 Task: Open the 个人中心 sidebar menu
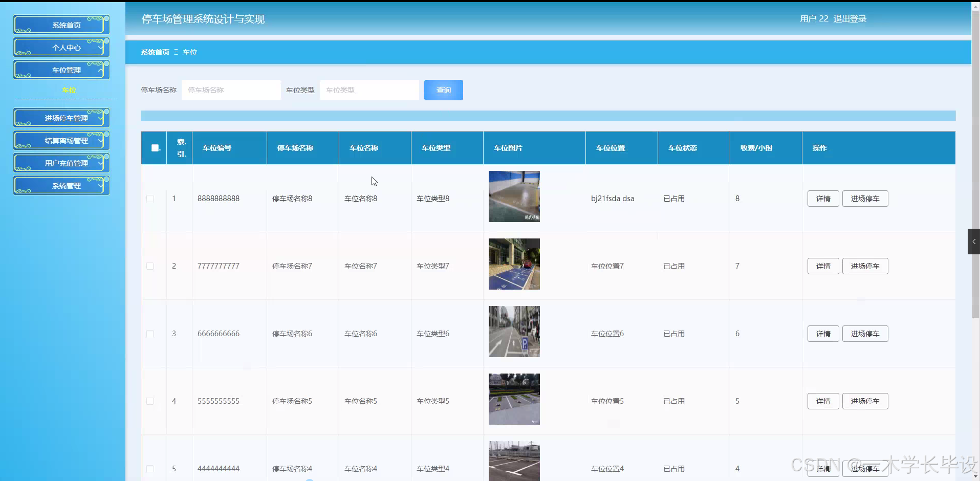pos(61,47)
